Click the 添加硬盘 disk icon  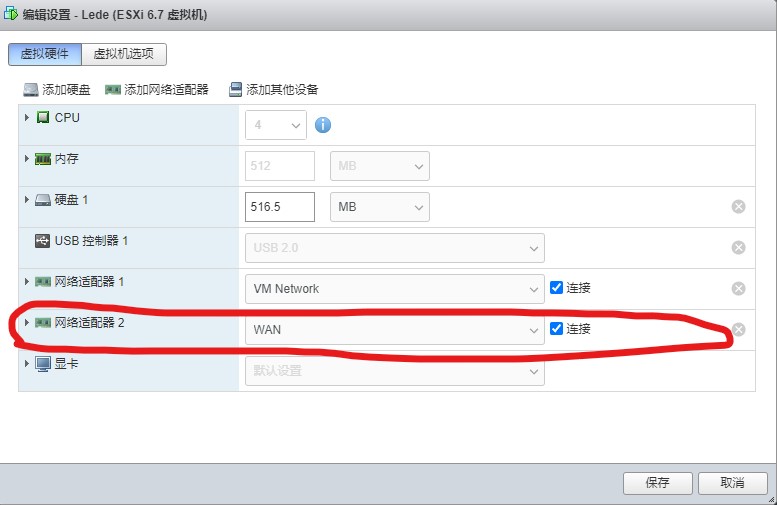(31, 90)
